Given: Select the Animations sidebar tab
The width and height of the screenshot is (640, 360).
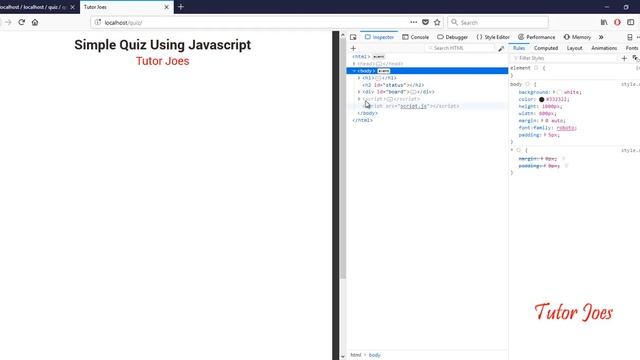Looking at the screenshot, I should [604, 48].
